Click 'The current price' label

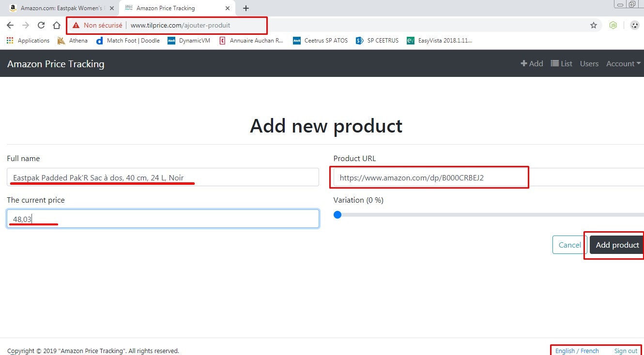[x=36, y=200]
